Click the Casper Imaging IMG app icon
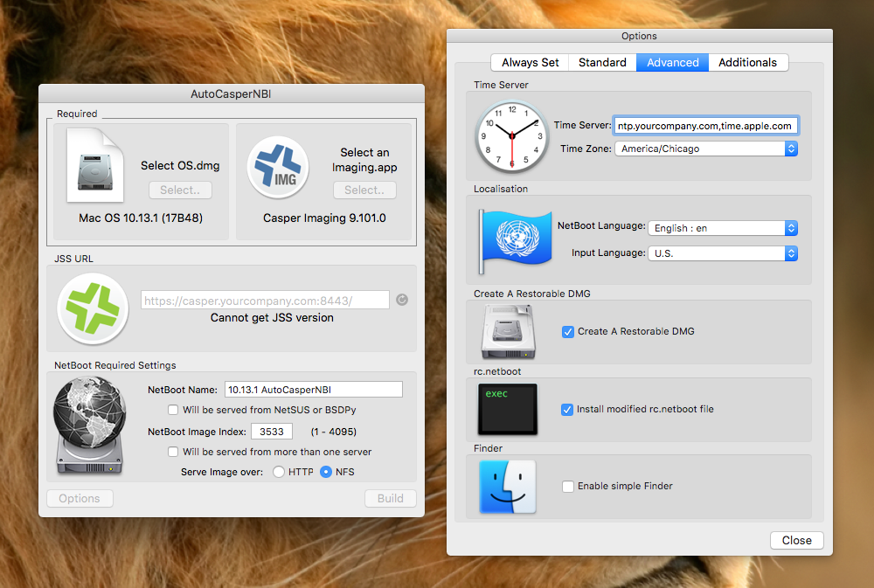The height and width of the screenshot is (588, 874). click(278, 167)
